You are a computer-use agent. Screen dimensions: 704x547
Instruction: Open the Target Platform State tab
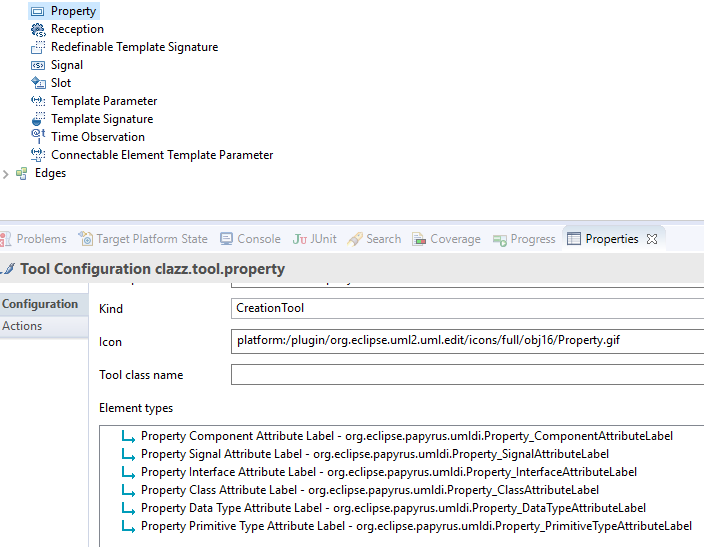[x=152, y=239]
